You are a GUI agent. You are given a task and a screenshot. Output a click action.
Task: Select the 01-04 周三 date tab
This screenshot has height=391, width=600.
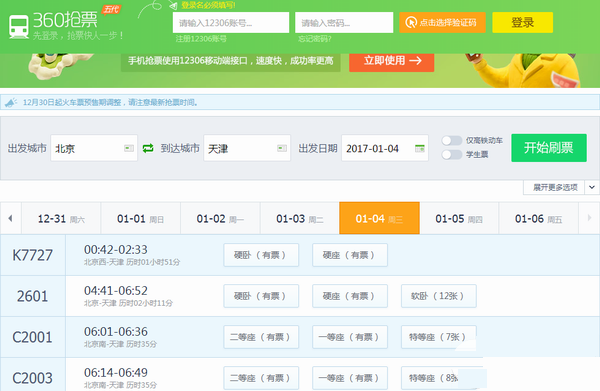click(x=379, y=218)
